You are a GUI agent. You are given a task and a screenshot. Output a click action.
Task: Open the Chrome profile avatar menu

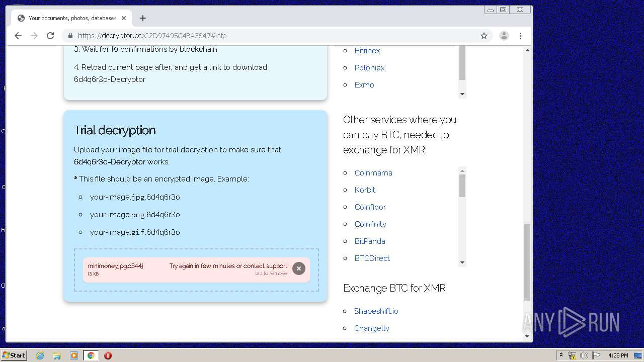[x=504, y=36]
